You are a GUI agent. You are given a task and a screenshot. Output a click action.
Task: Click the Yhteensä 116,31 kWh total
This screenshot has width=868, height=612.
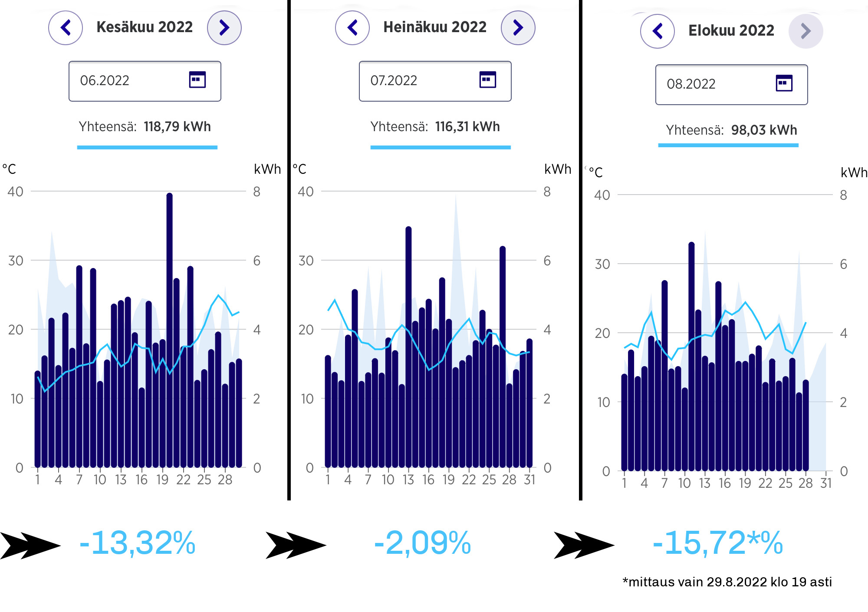(435, 127)
